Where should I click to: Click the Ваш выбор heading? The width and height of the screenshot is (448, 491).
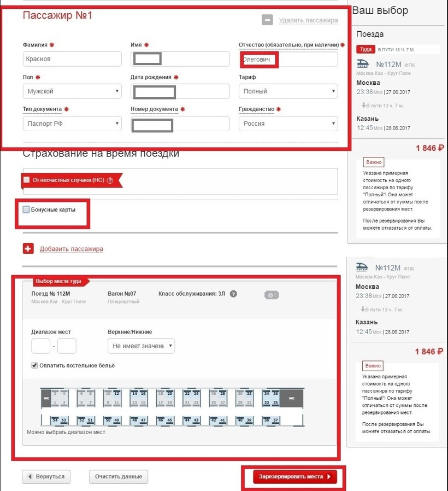point(380,10)
